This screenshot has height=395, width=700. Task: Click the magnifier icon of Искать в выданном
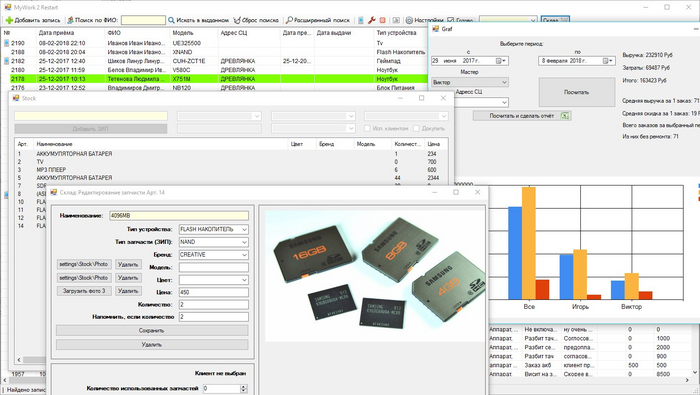pos(171,20)
